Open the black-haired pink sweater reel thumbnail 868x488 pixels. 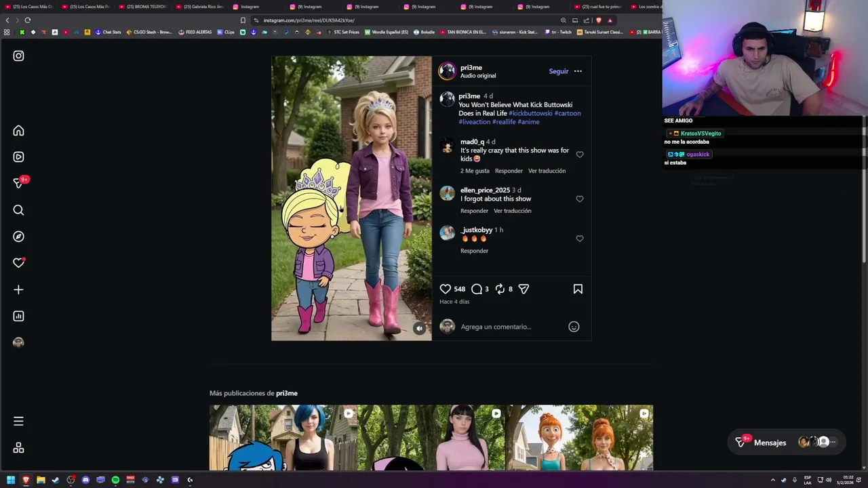coord(431,437)
